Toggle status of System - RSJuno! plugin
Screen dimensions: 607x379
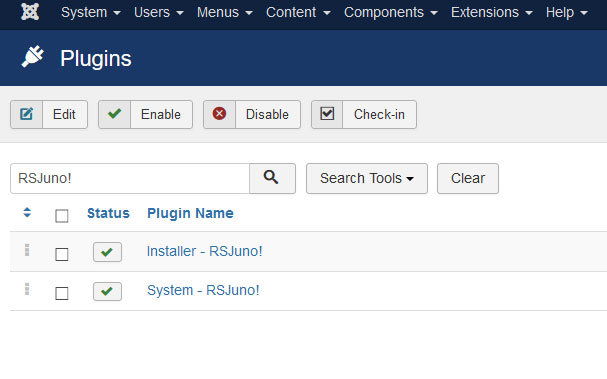107,291
